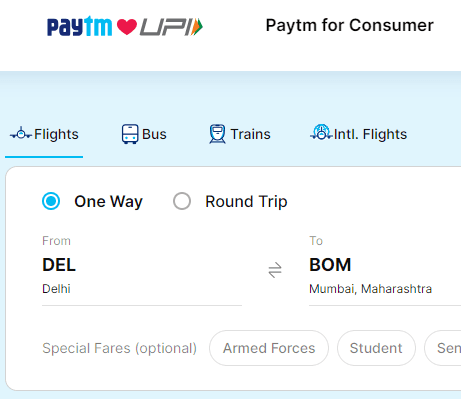461x399 pixels.
Task: Click the train icon
Action: point(217,134)
